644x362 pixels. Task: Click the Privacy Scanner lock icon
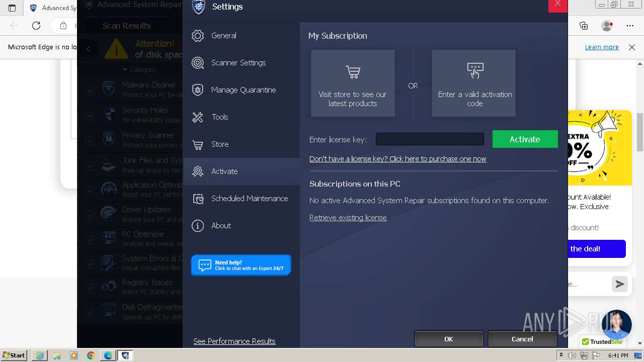tap(109, 139)
